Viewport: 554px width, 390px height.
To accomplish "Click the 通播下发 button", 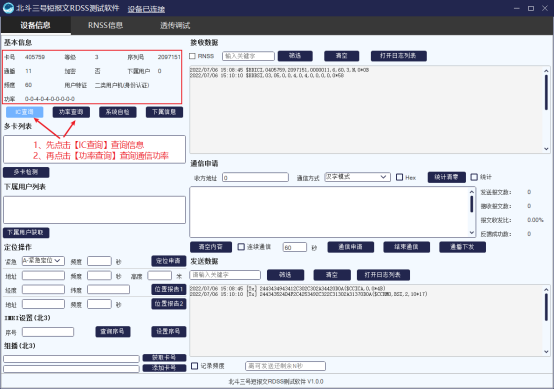I will [x=462, y=247].
